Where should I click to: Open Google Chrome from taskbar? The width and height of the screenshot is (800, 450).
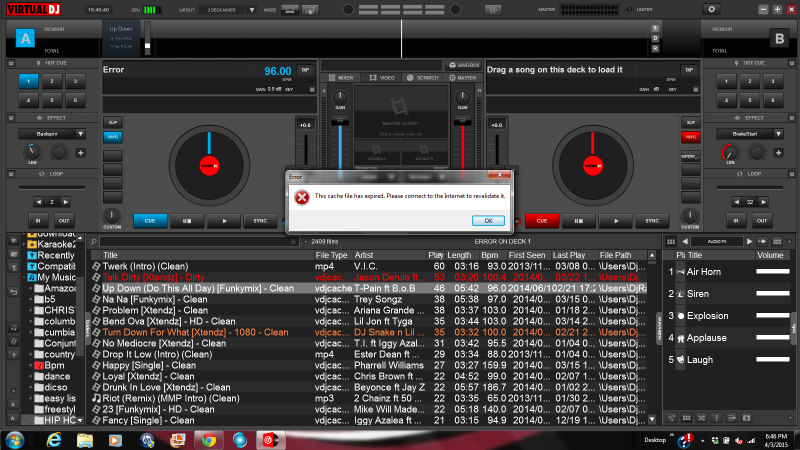pos(208,440)
